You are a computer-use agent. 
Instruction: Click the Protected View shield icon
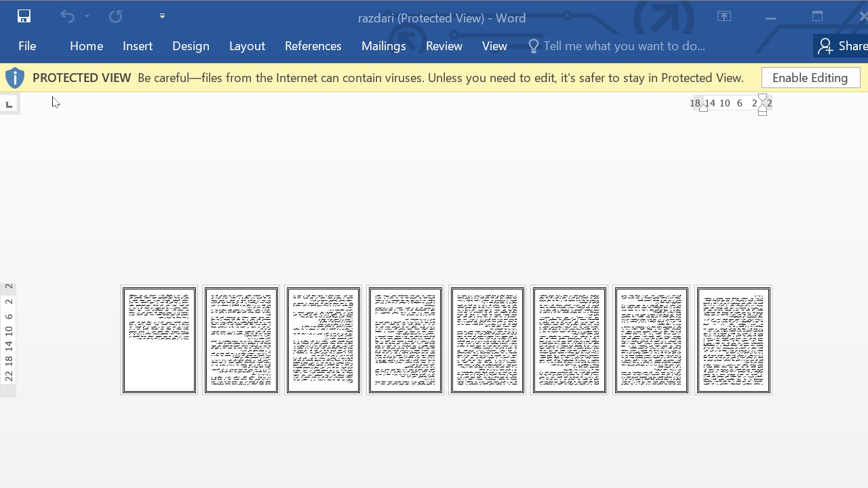(15, 78)
